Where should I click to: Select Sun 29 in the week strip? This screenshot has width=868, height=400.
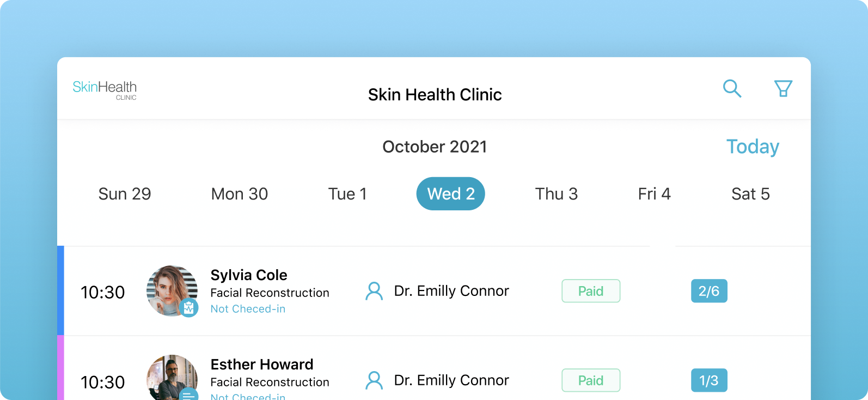point(125,194)
